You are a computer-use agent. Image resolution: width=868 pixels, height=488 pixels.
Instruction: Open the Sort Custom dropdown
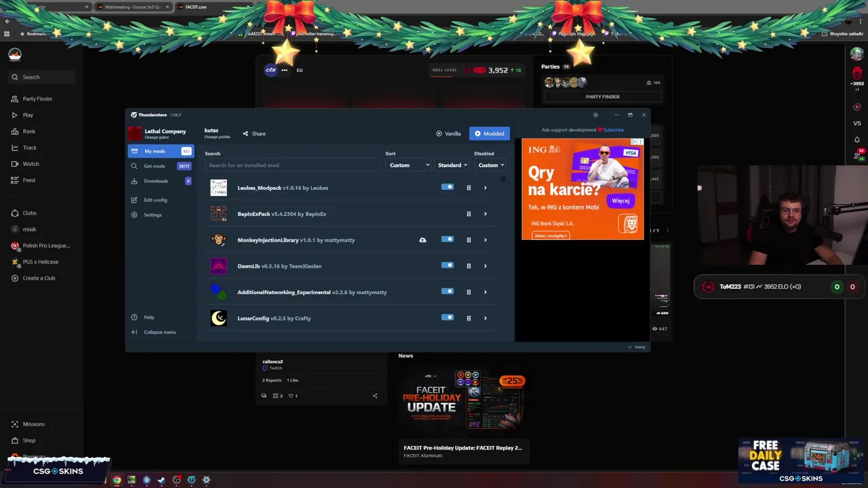coord(409,165)
